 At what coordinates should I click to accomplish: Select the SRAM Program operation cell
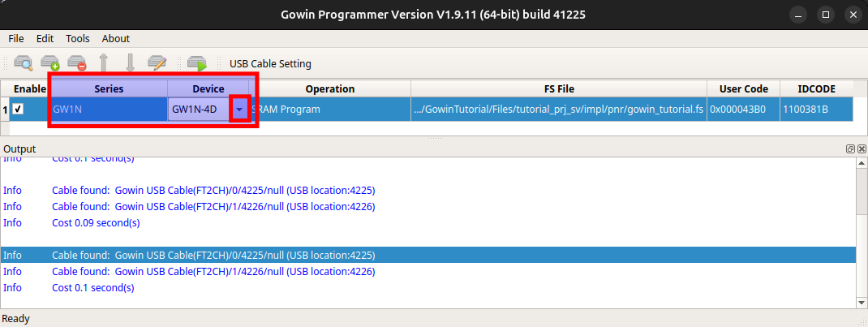coord(330,110)
